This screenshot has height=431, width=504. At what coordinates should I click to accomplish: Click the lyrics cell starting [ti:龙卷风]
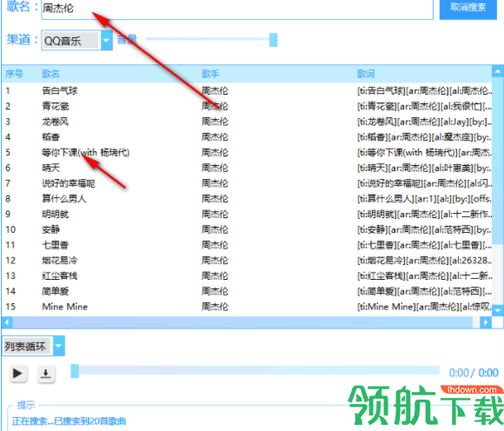tap(424, 122)
